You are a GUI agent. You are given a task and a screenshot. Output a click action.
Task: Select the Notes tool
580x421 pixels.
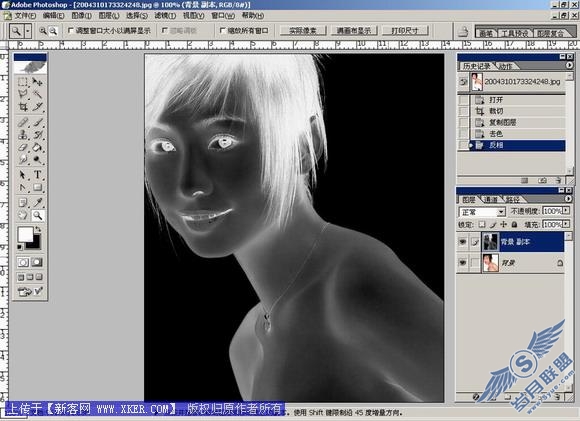(23, 202)
